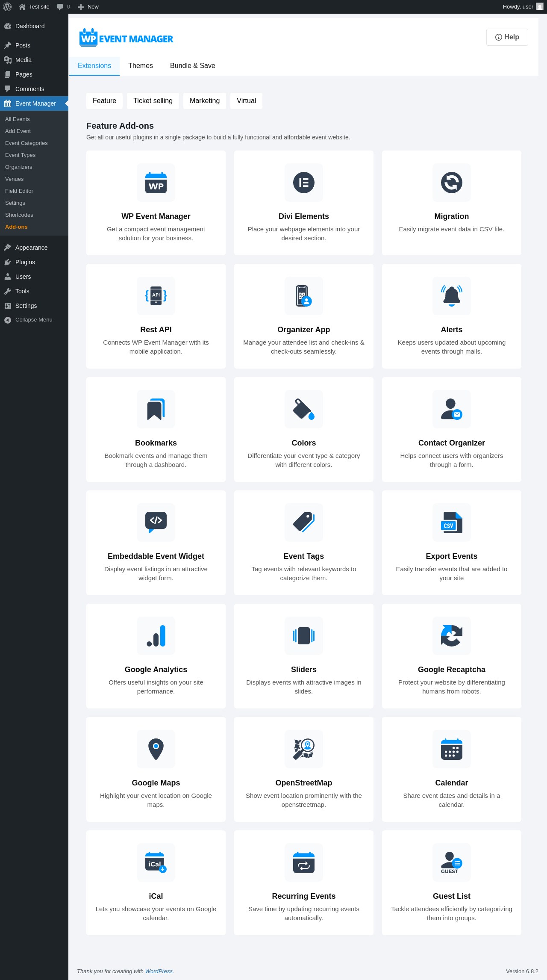Viewport: 547px width, 980px height.
Task: Select the Virtual filter tab
Action: pos(247,101)
